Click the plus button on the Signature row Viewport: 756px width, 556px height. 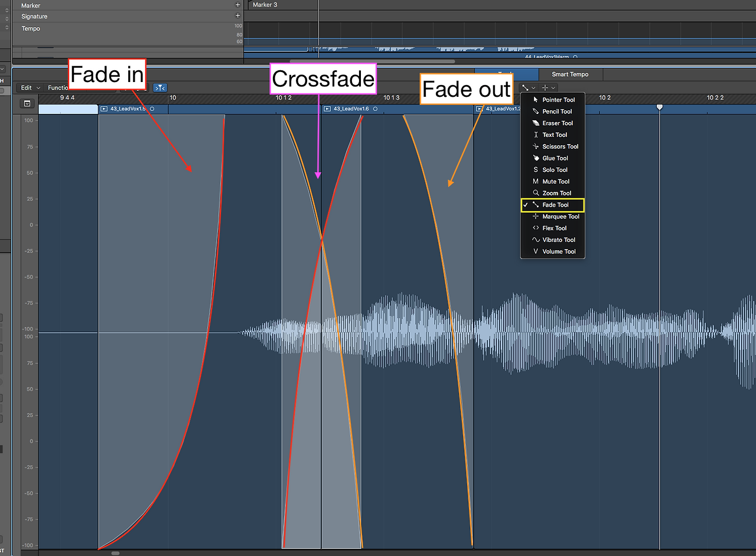(x=238, y=16)
